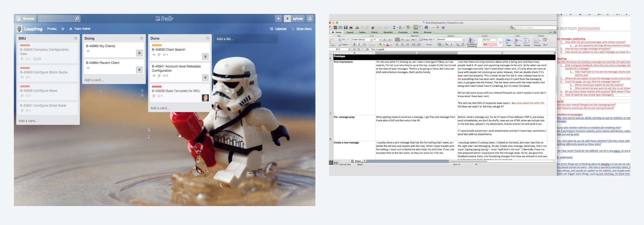Click the Sheet1 tab in Excel
Image resolution: width=644 pixels, height=225 pixels.
(x=358, y=161)
